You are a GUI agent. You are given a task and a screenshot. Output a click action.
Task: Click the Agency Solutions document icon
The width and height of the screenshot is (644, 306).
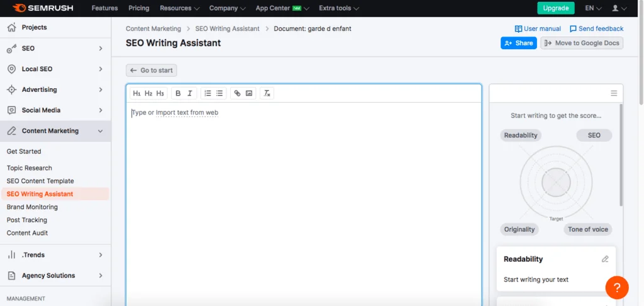[11, 276]
